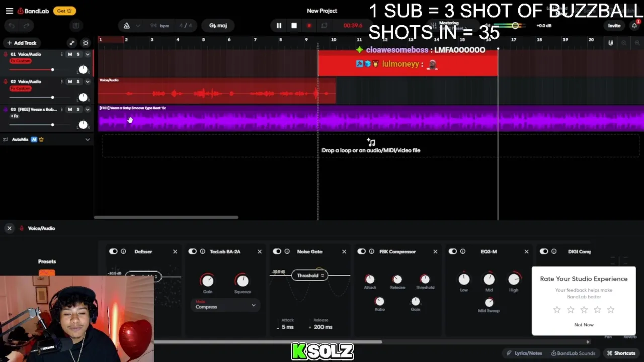Open the three-dot menu for track 02
The height and width of the screenshot is (362, 644).
62,81
